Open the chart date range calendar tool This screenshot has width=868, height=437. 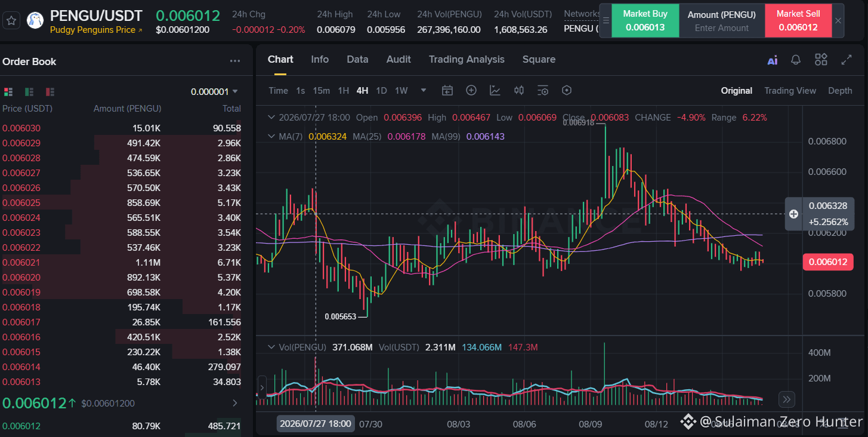tap(447, 90)
